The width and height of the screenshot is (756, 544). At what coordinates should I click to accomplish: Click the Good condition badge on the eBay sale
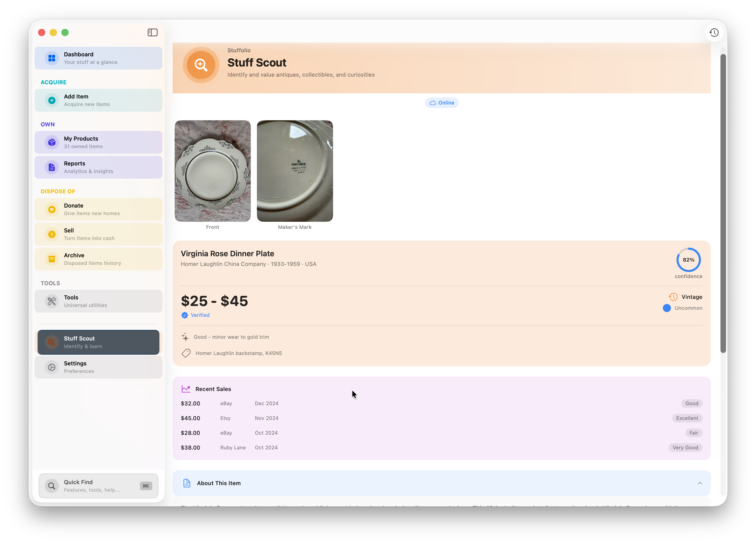(692, 403)
